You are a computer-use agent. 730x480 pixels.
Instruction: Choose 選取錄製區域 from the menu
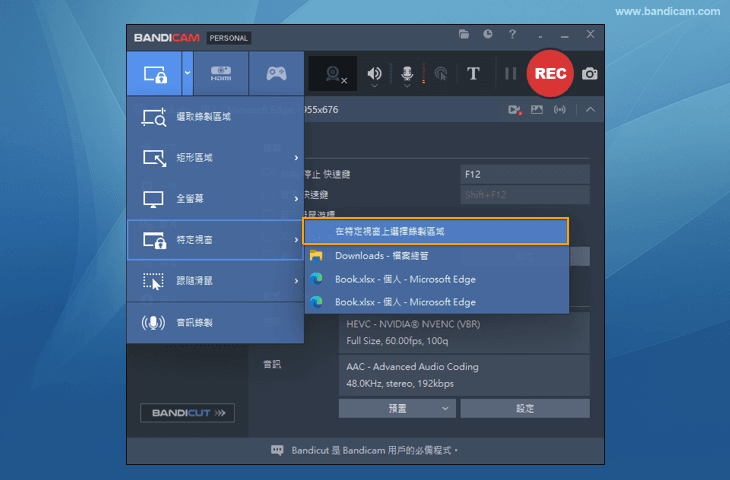[216, 117]
